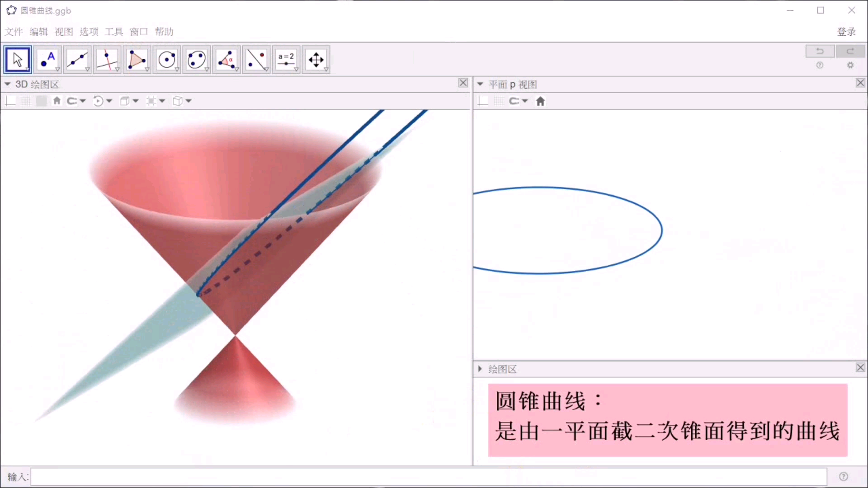The image size is (868, 488).
Task: Select the Circle with Center tool
Action: [167, 59]
